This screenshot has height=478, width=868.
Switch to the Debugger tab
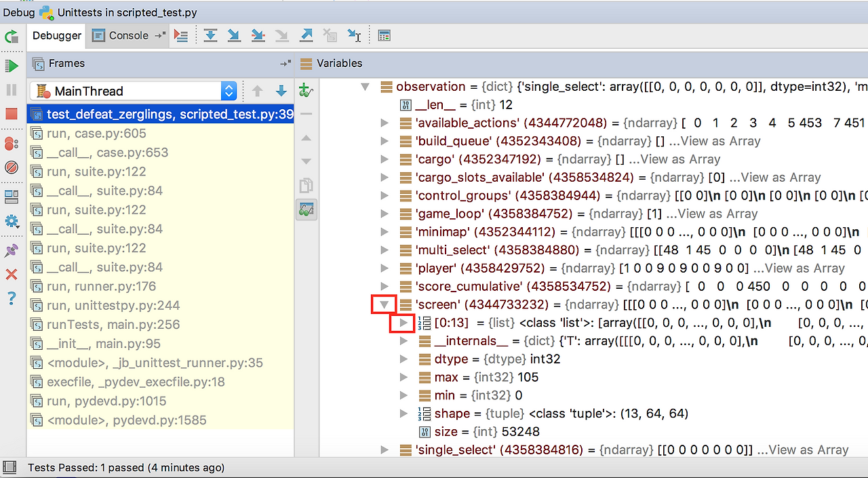[57, 36]
